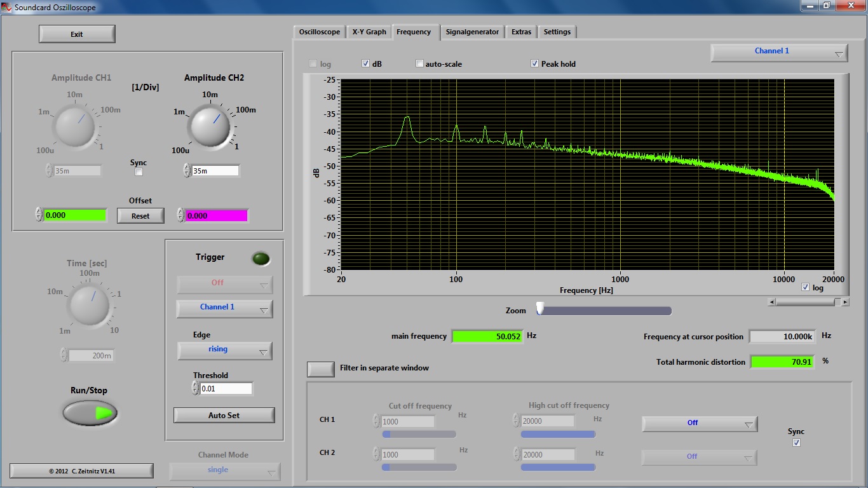This screenshot has width=868, height=488.
Task: Switch to the Signalgenerator tab
Action: click(x=472, y=32)
